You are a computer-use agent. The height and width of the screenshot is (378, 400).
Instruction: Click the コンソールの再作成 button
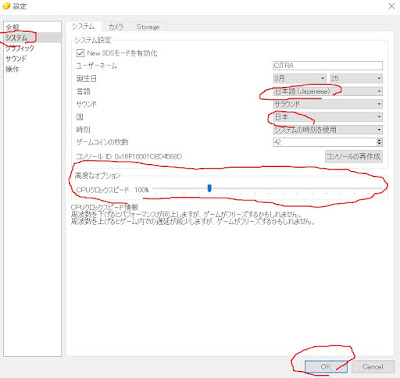tap(354, 156)
